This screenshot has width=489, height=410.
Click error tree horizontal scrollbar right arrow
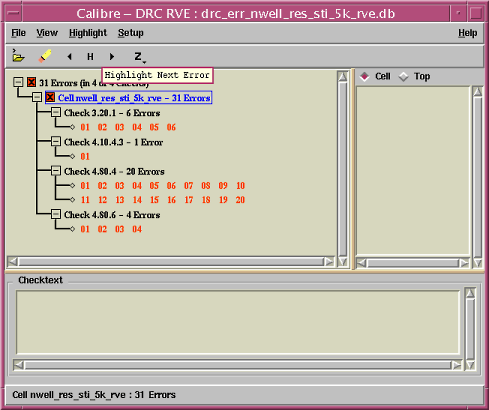329,262
